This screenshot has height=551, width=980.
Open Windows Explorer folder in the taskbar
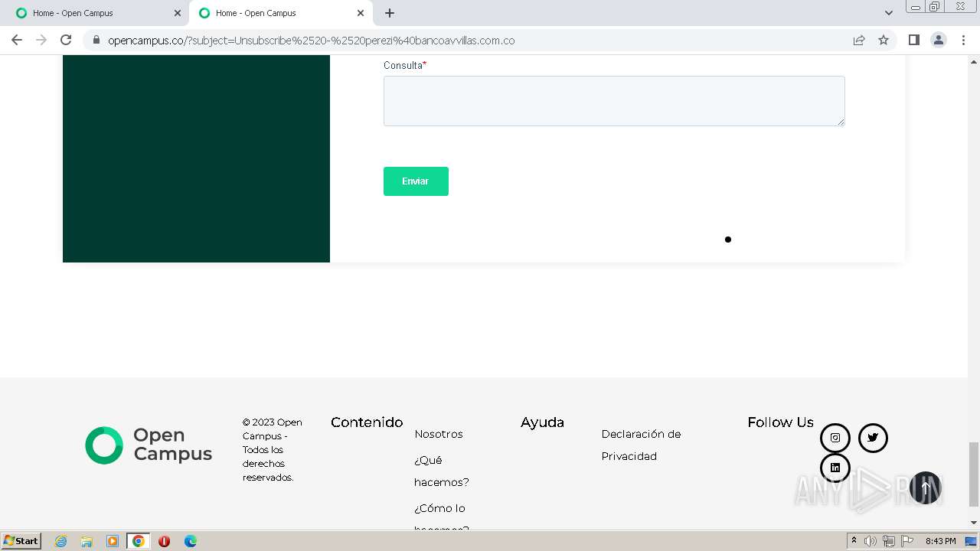click(87, 541)
